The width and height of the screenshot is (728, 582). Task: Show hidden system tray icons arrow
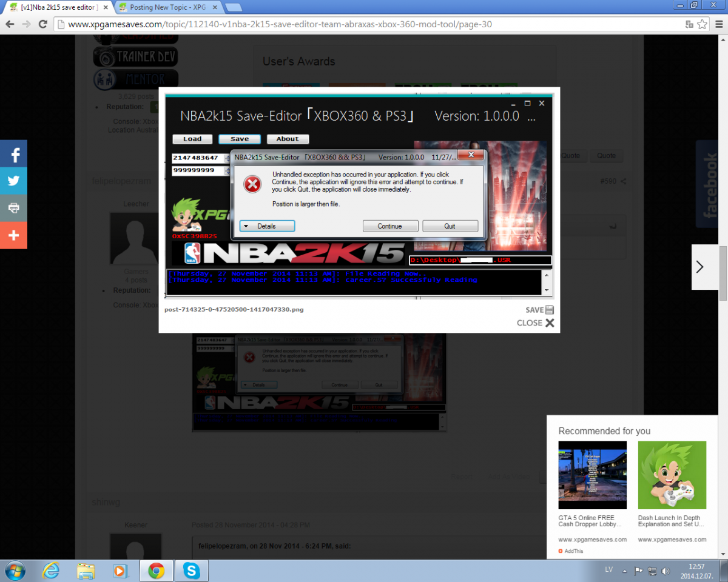coord(625,570)
